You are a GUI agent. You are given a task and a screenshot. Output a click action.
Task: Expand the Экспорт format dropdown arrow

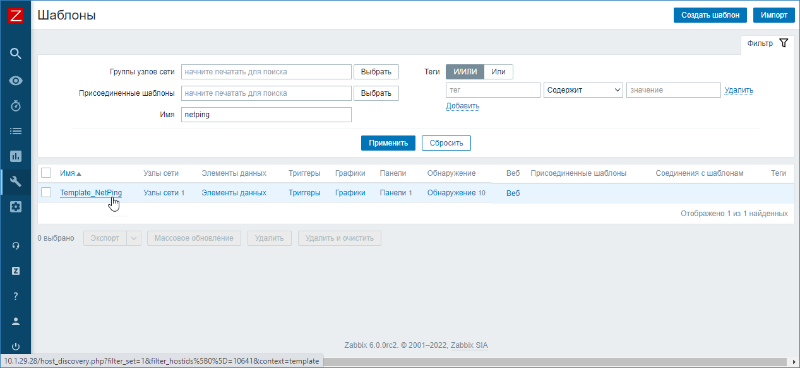point(134,238)
